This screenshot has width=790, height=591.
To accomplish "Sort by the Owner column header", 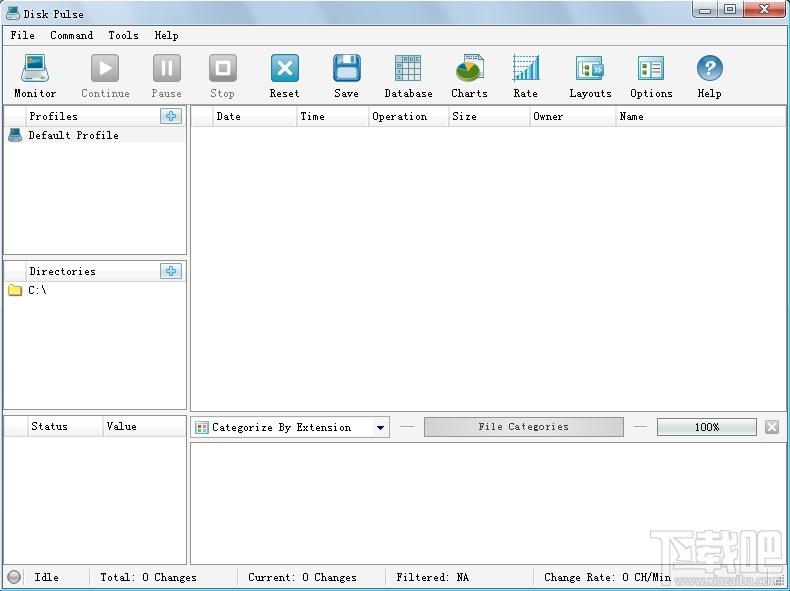I will click(x=573, y=116).
